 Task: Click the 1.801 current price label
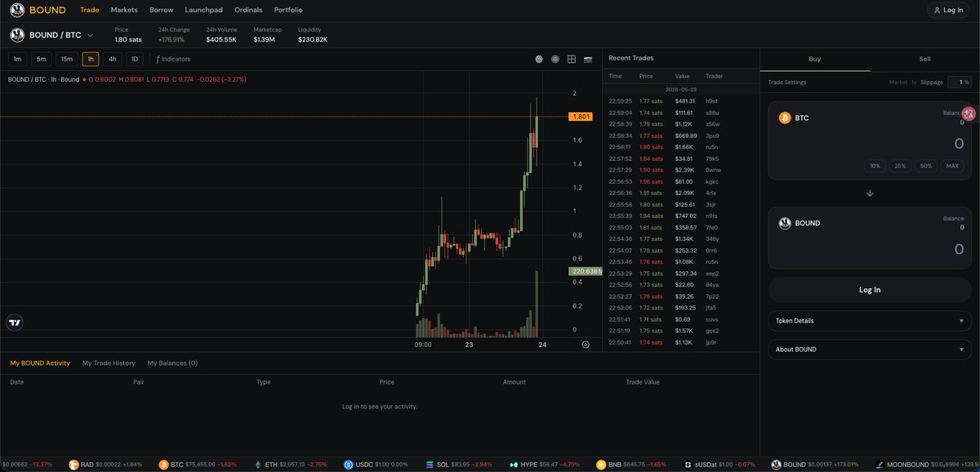tap(580, 117)
